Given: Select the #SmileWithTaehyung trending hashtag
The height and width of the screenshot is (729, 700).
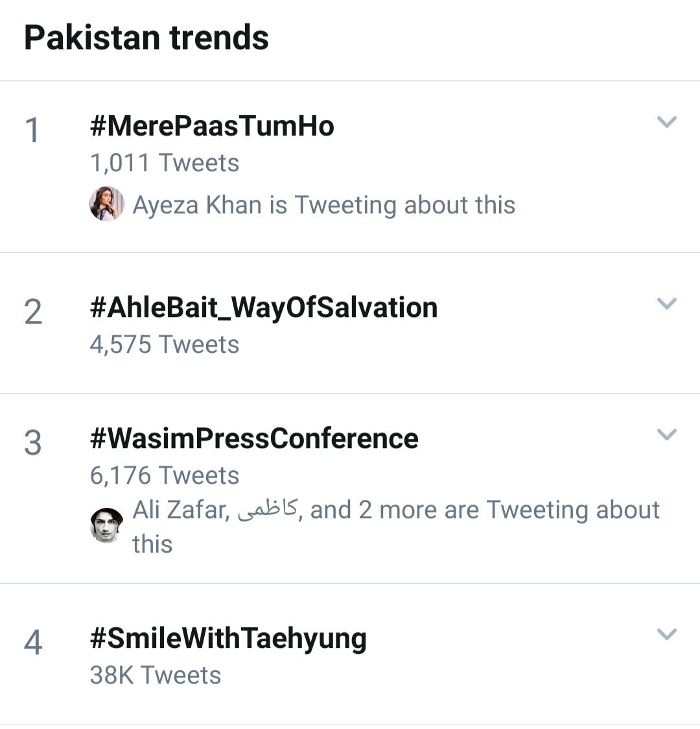Looking at the screenshot, I should tap(228, 638).
